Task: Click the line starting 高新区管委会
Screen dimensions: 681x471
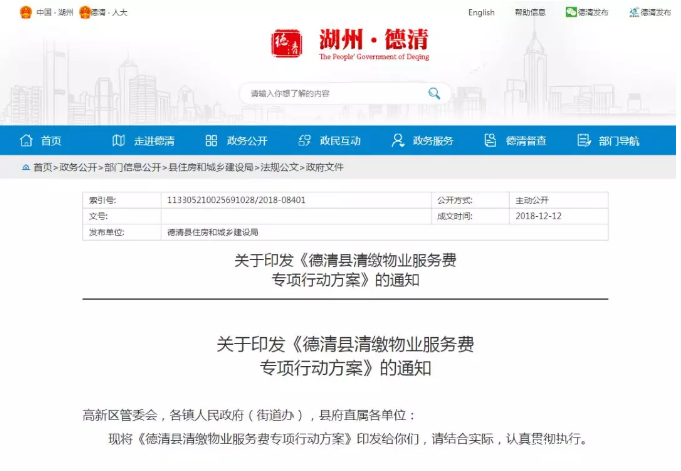Action: [x=249, y=415]
